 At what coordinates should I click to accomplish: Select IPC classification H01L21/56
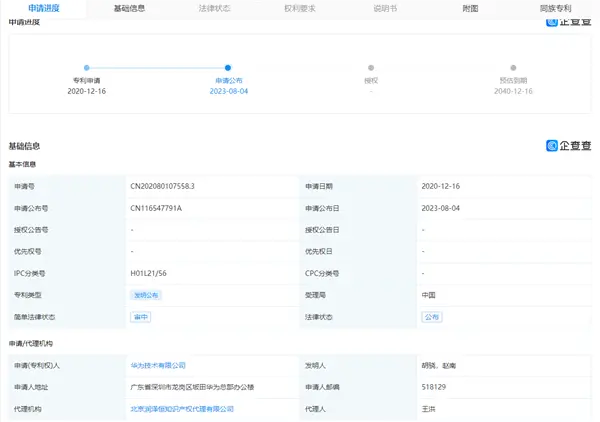(148, 273)
